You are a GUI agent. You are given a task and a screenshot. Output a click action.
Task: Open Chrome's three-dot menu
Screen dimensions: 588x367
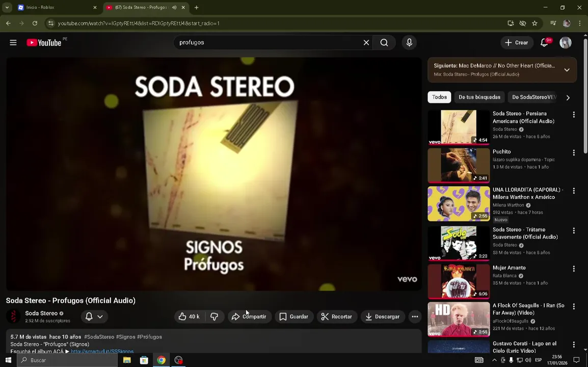580,23
